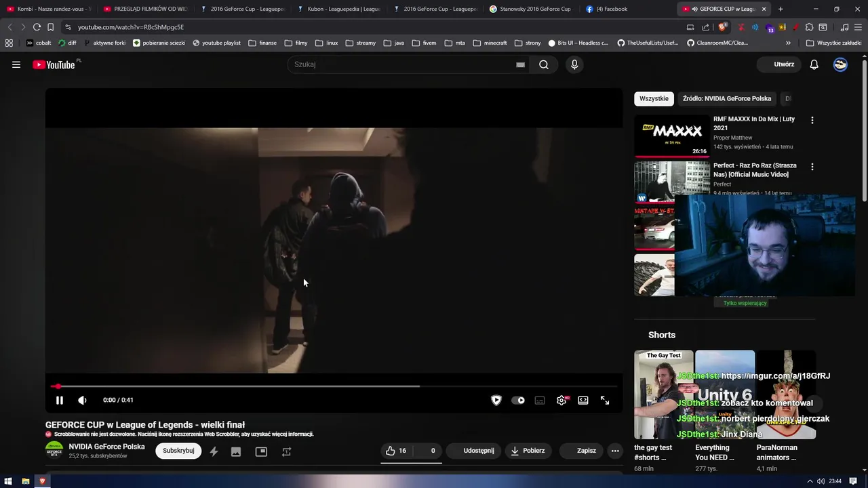Open the on-screen keyboard icon in search box
Viewport: 868px width, 488px height.
tap(520, 64)
